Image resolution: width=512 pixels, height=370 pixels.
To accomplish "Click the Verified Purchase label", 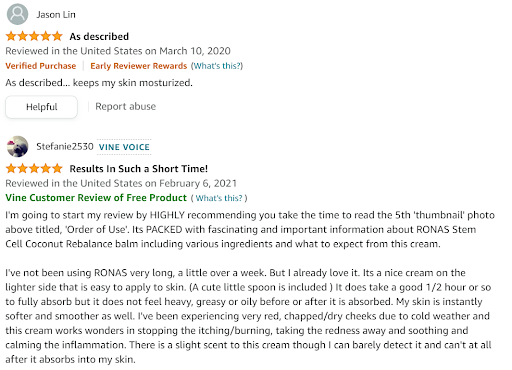I will [x=41, y=66].
